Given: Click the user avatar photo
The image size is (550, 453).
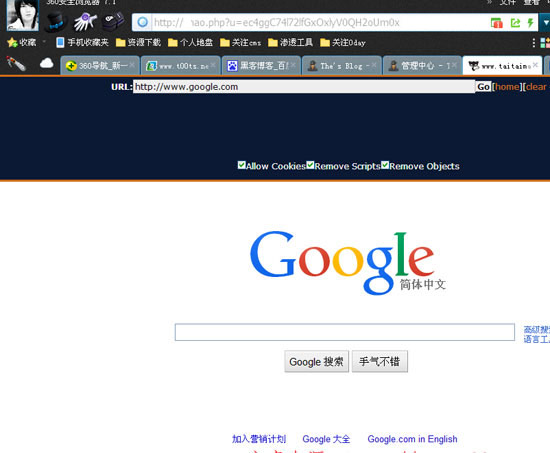Looking at the screenshot, I should click(23, 15).
